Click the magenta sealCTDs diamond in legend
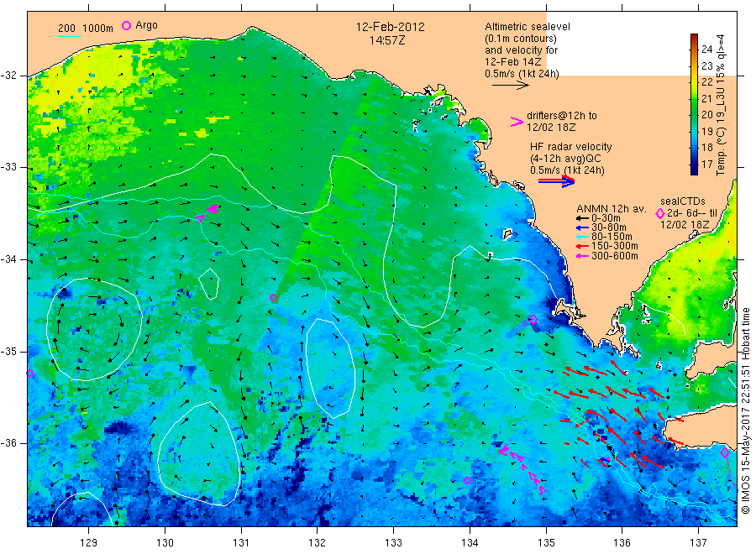 660,213
